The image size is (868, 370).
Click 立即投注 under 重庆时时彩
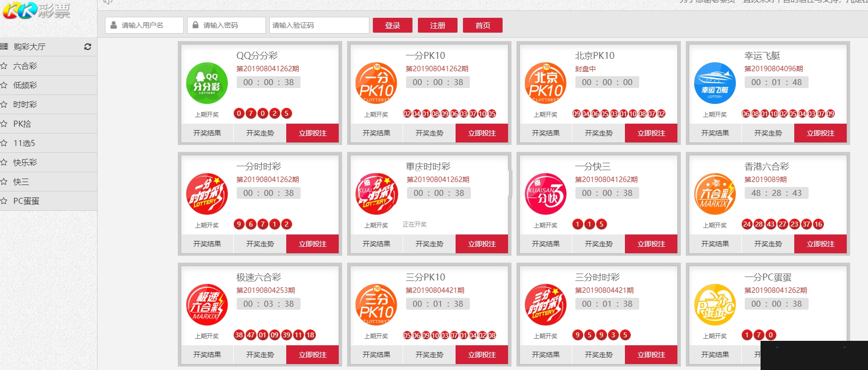click(482, 244)
